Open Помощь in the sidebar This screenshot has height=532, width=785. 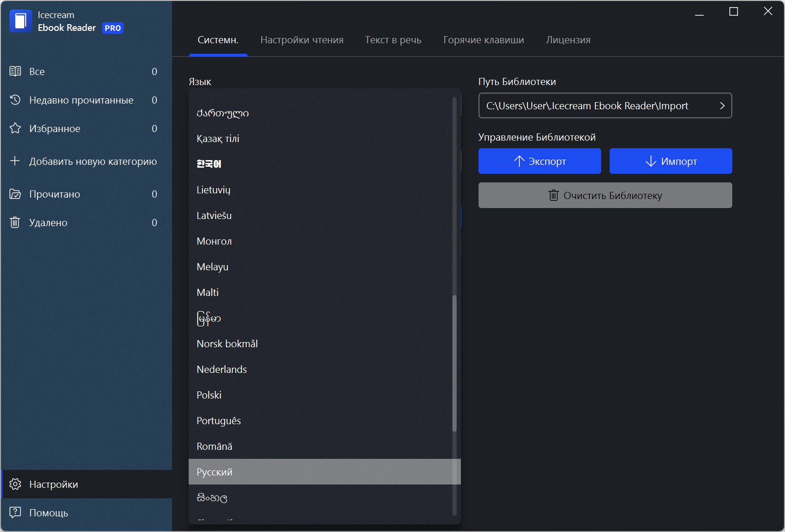[86, 513]
